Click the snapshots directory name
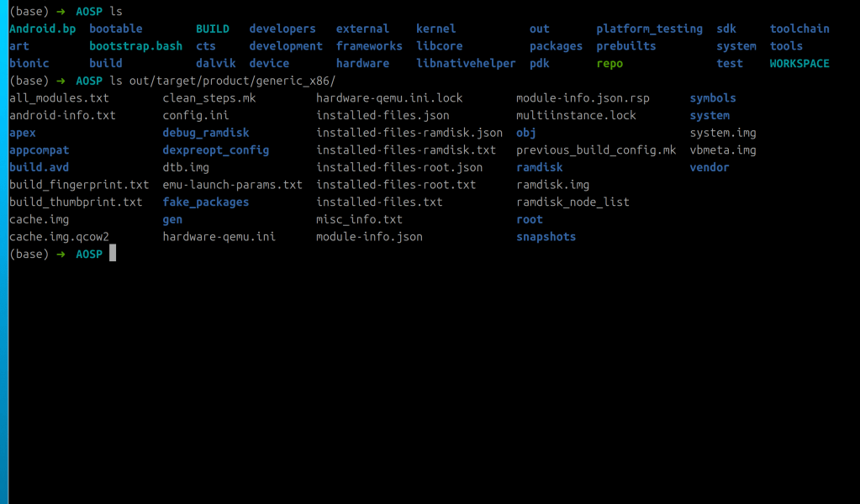This screenshot has width=860, height=504. click(546, 237)
